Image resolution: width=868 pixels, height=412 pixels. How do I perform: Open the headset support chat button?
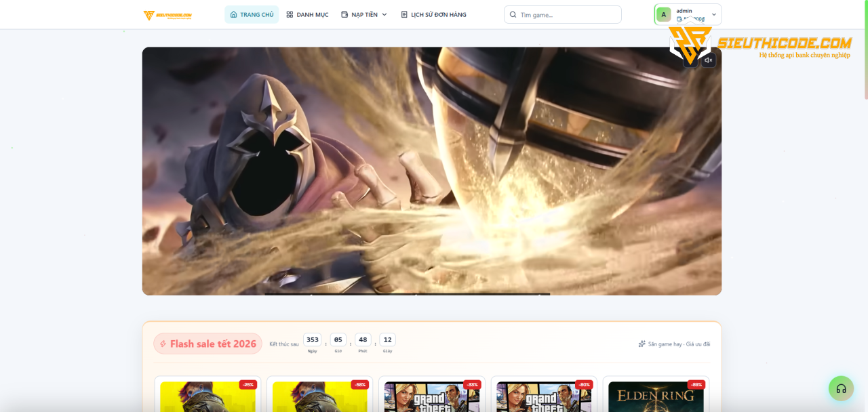tap(841, 388)
